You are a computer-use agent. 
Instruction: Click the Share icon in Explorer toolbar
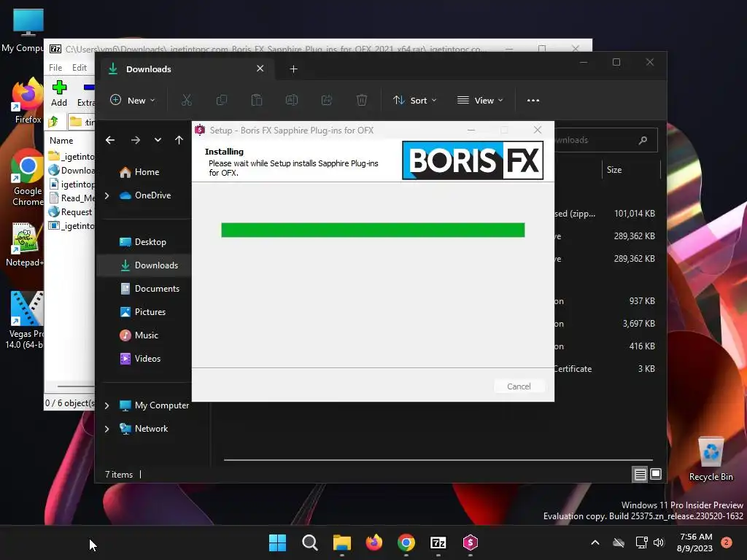click(327, 100)
